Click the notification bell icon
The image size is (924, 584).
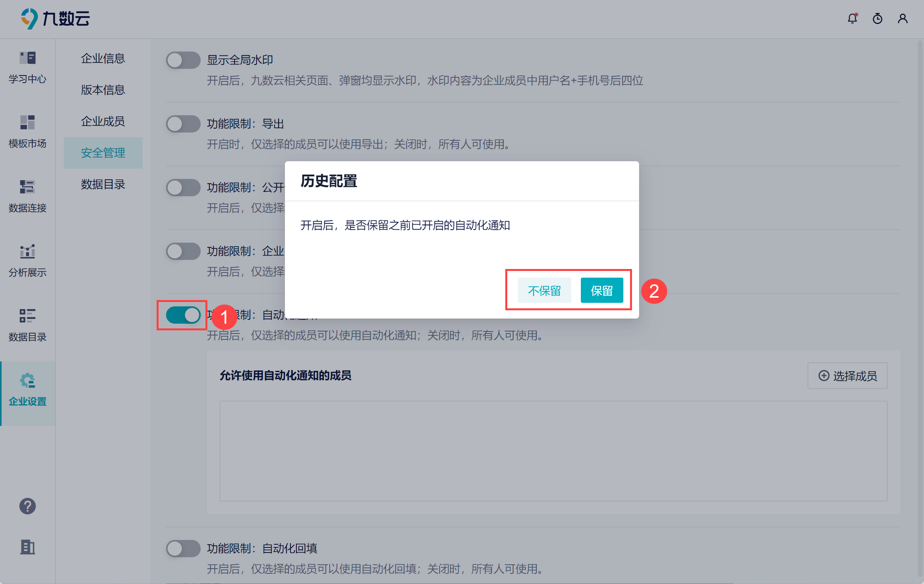pos(852,18)
